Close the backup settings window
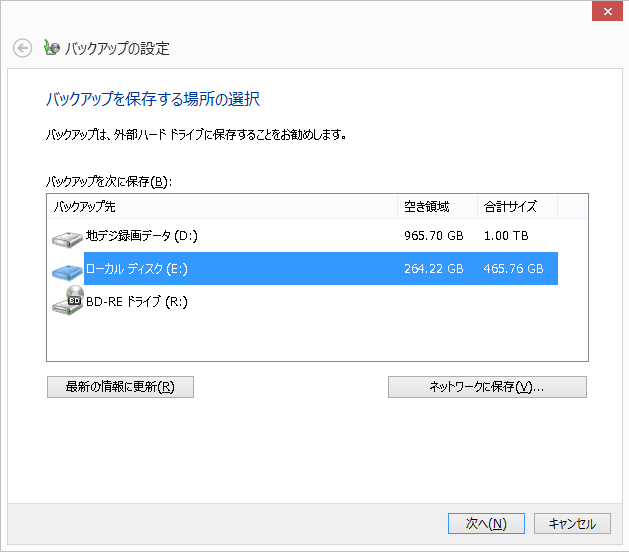The width and height of the screenshot is (629, 552). click(x=604, y=12)
